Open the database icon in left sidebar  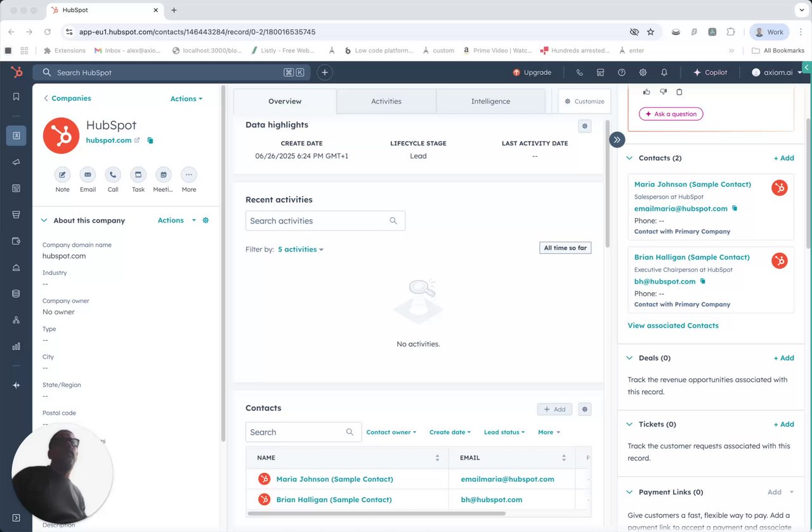coord(16,294)
